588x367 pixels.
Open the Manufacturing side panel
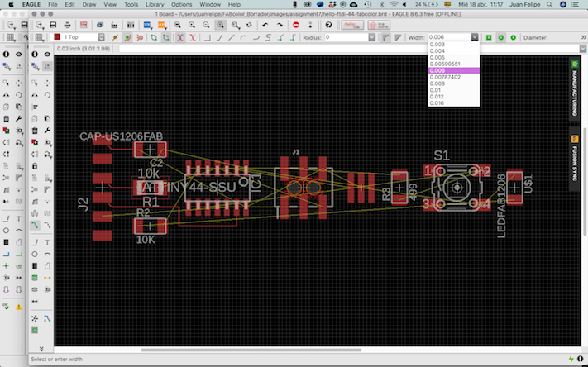(x=574, y=81)
